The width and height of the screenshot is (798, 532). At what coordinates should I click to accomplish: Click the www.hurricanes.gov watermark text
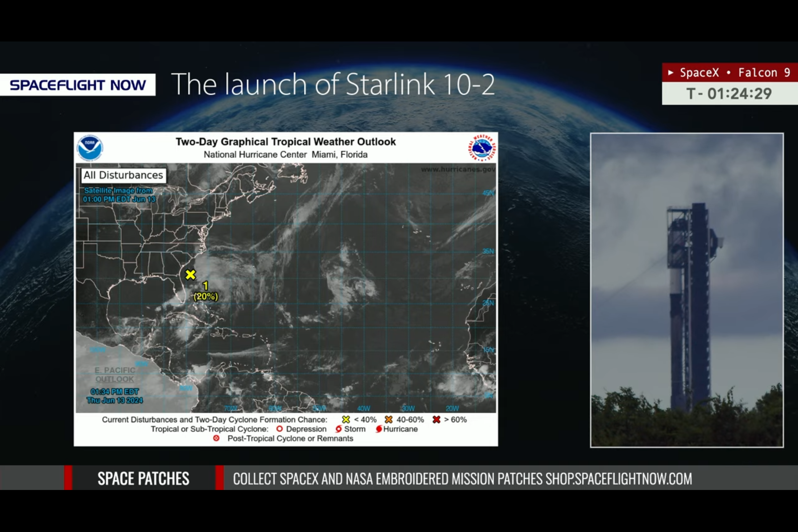(458, 169)
